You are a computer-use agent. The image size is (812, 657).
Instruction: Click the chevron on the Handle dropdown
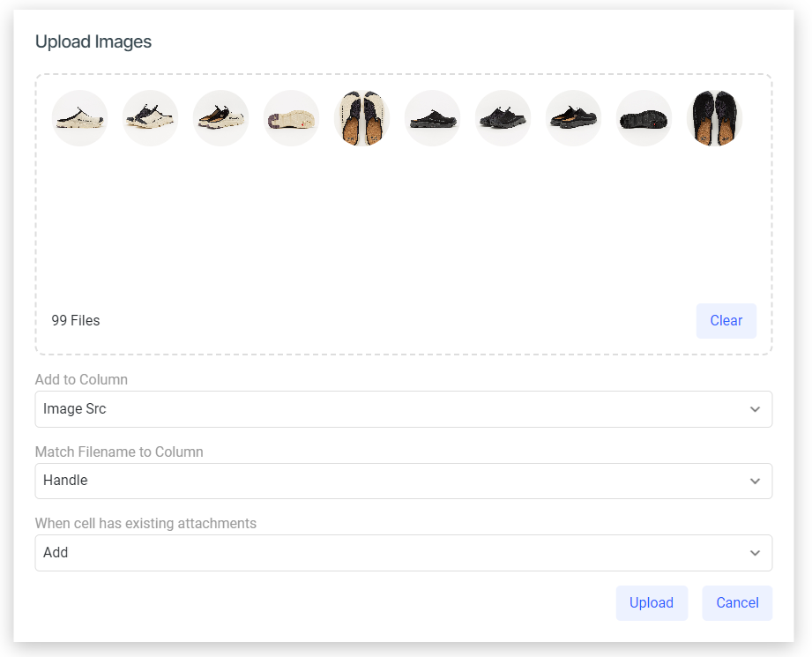click(x=755, y=482)
